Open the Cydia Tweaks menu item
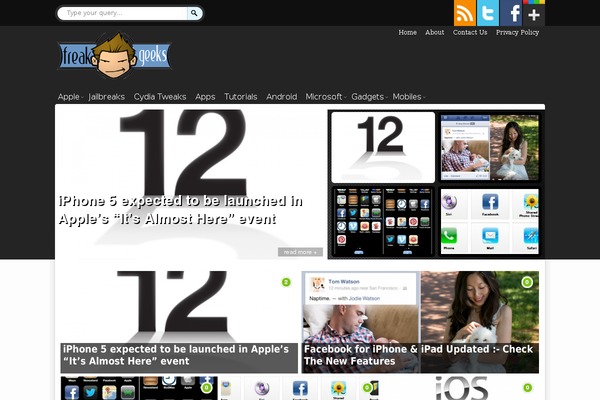The image size is (600, 400). [160, 97]
